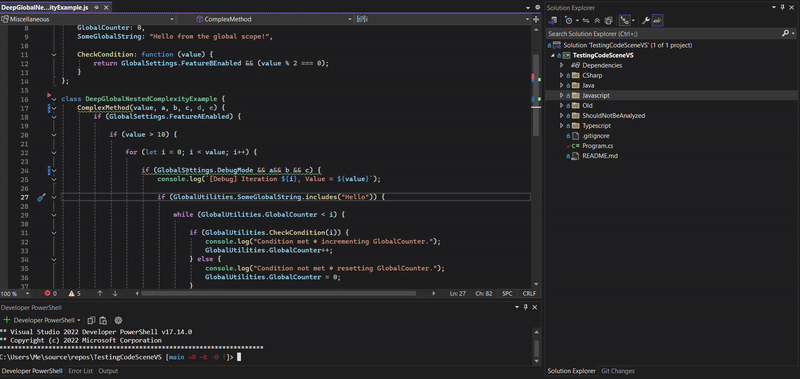The width and height of the screenshot is (800, 379).
Task: Click the screwdriver quick actions icon on line 27
Action: [42, 197]
